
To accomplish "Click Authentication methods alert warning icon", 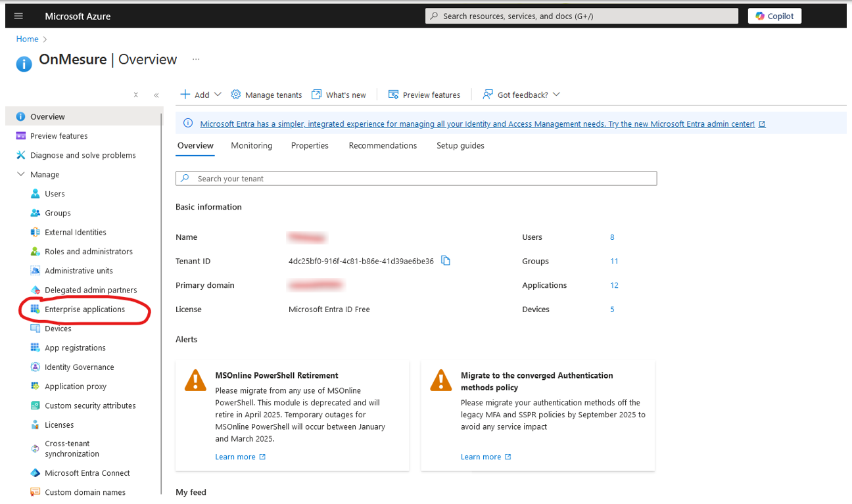I will pos(440,380).
